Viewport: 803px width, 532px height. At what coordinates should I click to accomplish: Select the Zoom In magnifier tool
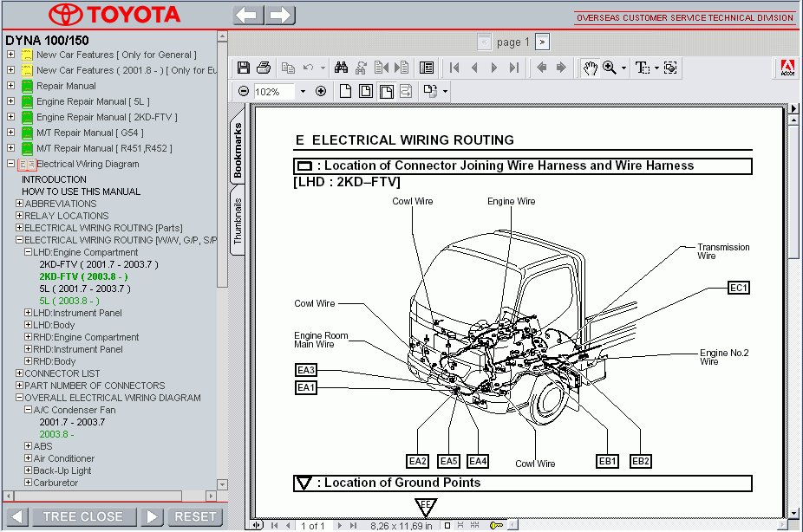tap(610, 68)
